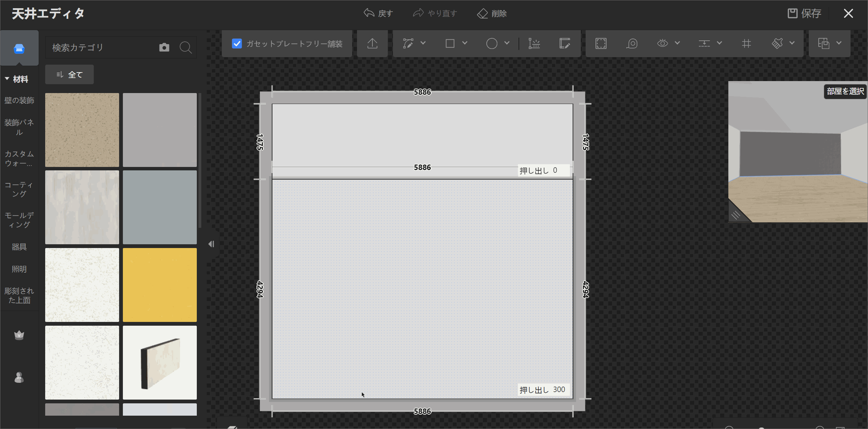Image resolution: width=868 pixels, height=429 pixels.
Task: Click the left 4294 dimension label
Action: click(x=260, y=289)
